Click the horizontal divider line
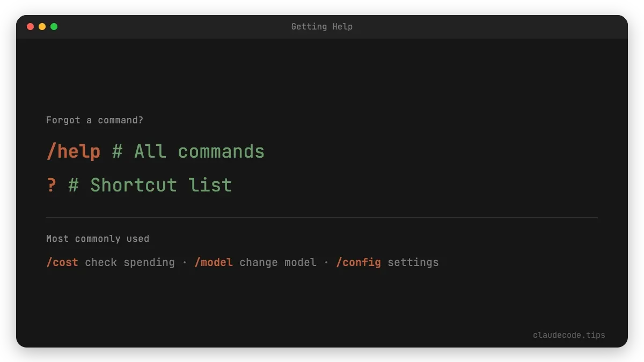644x362 pixels. tap(322, 217)
